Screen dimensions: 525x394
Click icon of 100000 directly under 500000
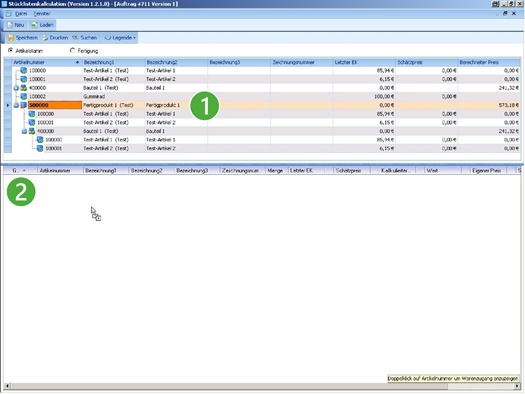pos(32,114)
